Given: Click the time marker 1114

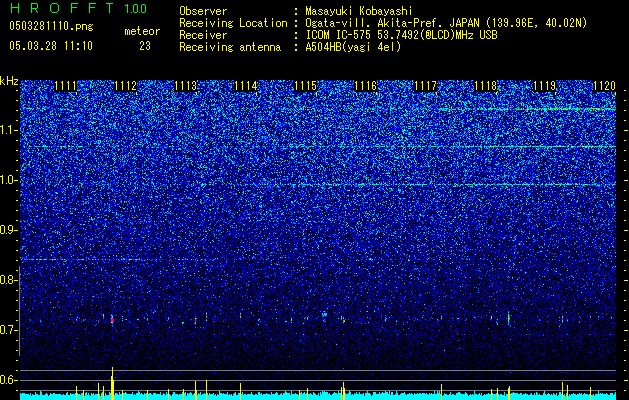Looking at the screenshot, I should click(246, 86).
